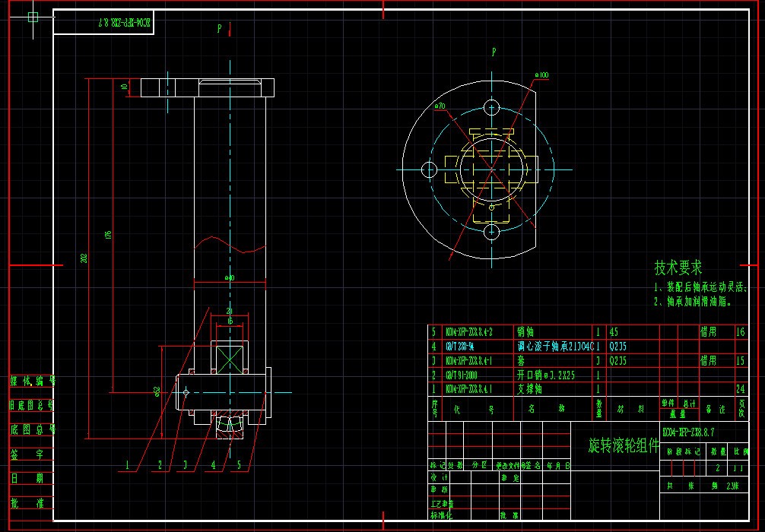Image resolution: width=765 pixels, height=532 pixels.
Task: Click the 处数 cell in revision row
Action: (x=455, y=466)
